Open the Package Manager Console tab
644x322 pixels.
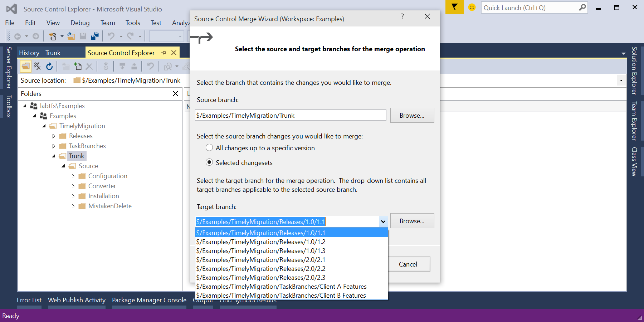coord(149,300)
